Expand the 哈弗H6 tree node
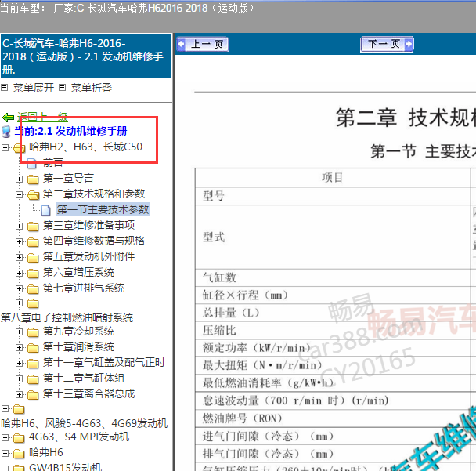Viewport: 476px width, 471px height. click(x=5, y=454)
